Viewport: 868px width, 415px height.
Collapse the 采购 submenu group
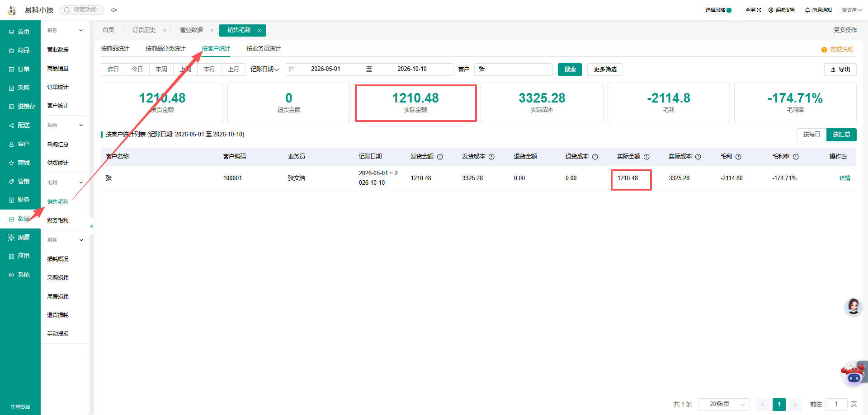pos(81,125)
